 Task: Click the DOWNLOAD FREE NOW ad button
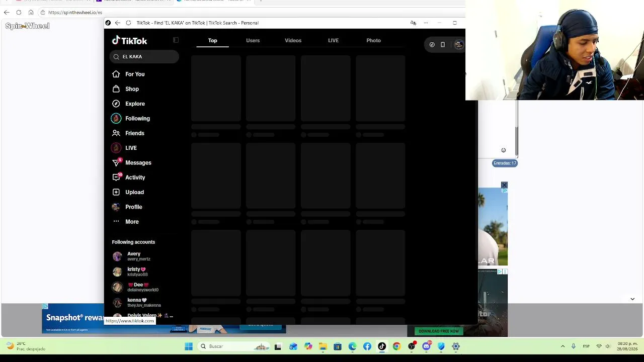[439, 331]
